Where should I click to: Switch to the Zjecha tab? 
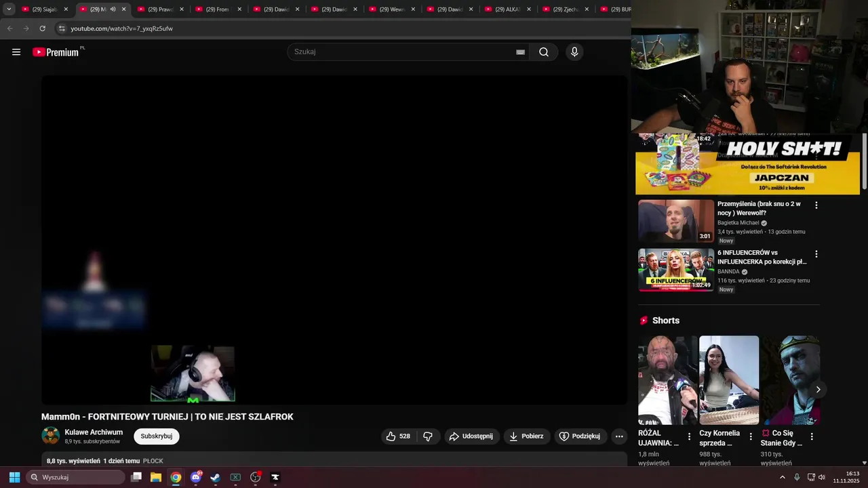click(566, 9)
